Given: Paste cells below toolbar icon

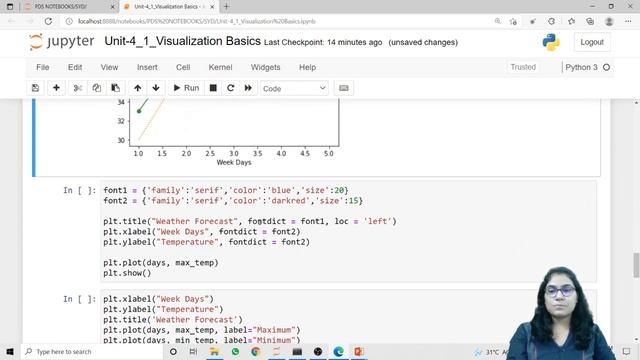Looking at the screenshot, I should tap(116, 88).
